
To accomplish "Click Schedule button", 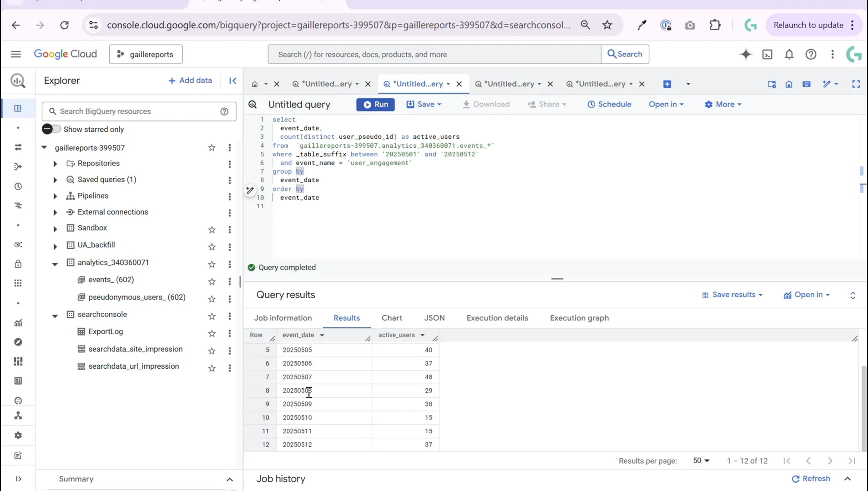I will pos(609,104).
